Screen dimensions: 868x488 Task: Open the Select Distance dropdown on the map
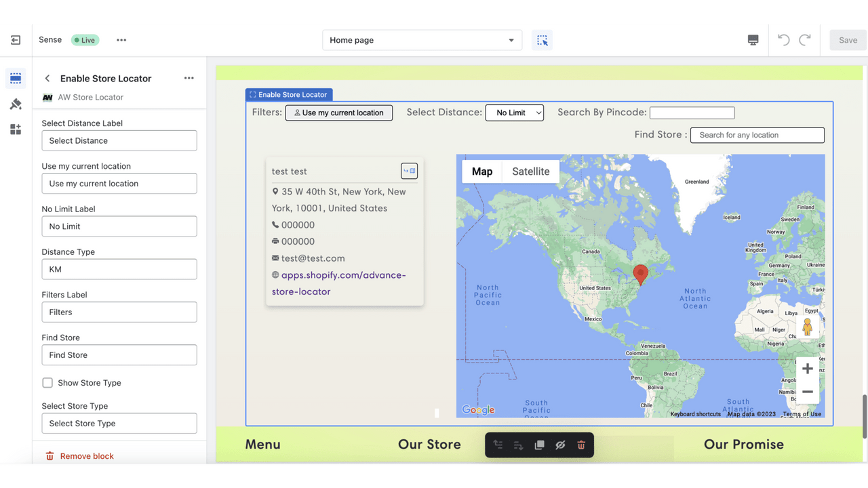tap(514, 113)
